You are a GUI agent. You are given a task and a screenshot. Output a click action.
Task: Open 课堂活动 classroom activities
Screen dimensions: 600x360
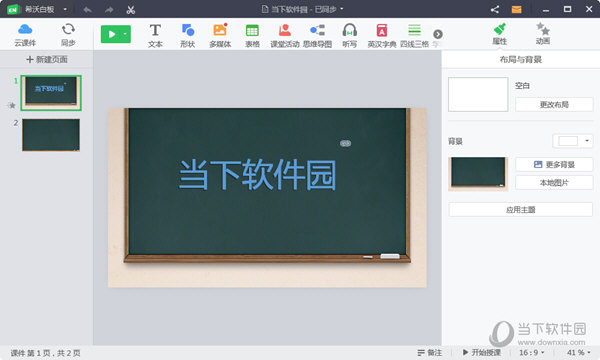click(285, 35)
